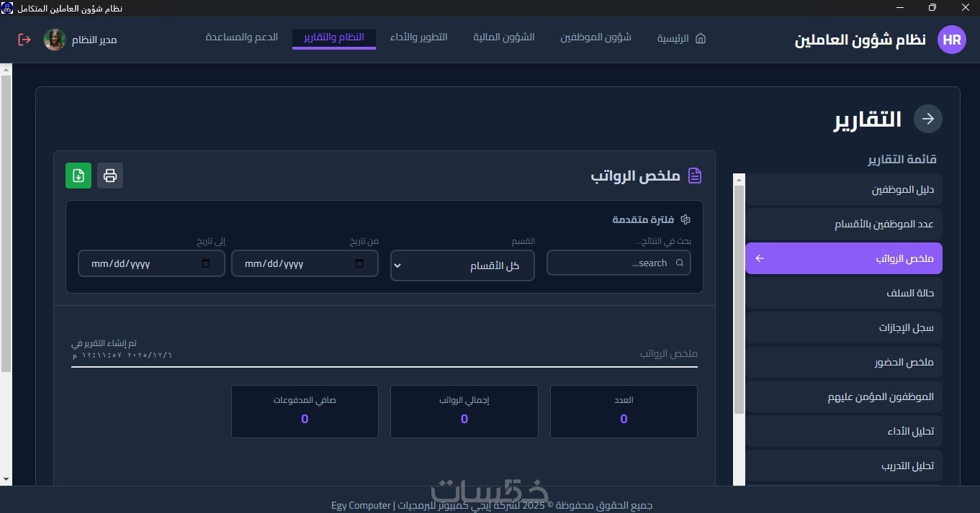Download the report with the green export button

click(78, 176)
